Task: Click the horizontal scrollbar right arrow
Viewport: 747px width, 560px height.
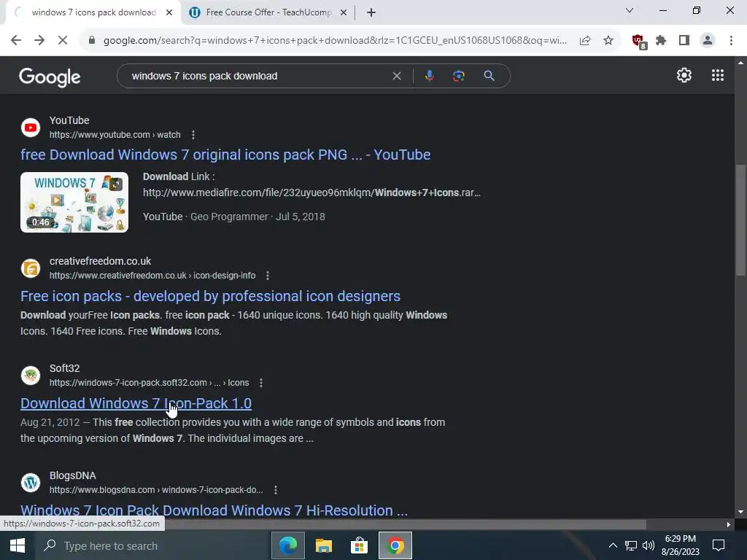Action: (x=729, y=524)
